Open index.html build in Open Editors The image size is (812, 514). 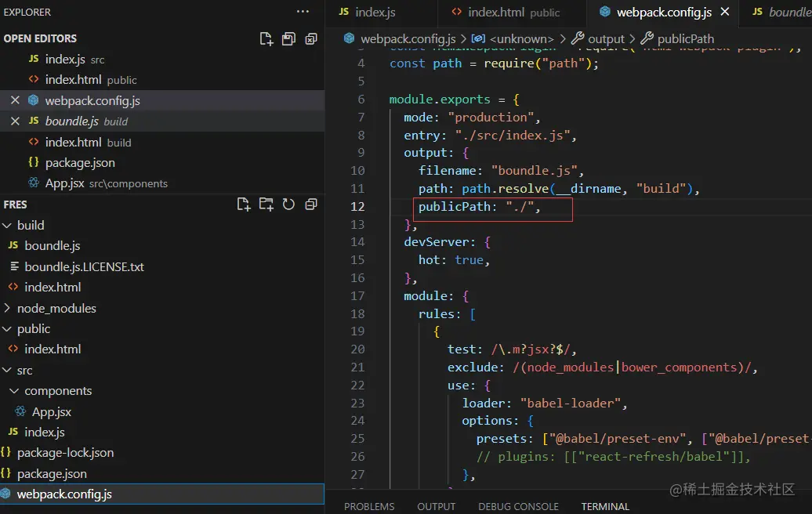pos(162,142)
